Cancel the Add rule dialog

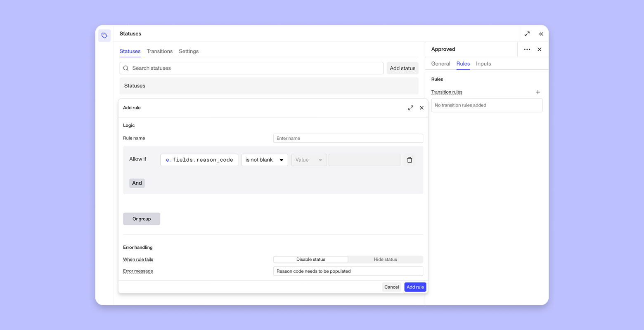392,287
